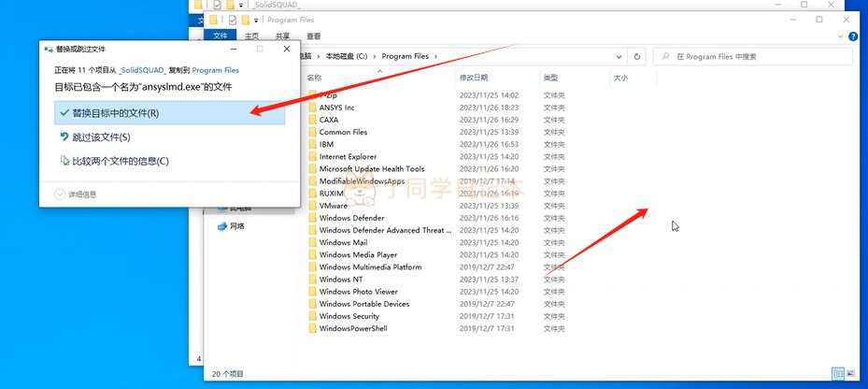Open the 文件 menu tab

coord(221,36)
